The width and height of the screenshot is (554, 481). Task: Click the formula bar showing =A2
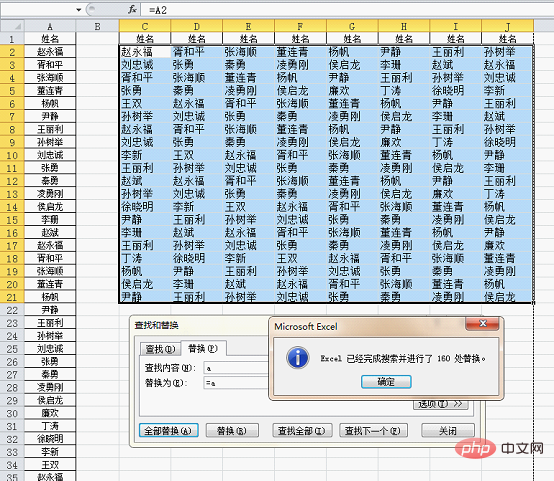point(347,10)
